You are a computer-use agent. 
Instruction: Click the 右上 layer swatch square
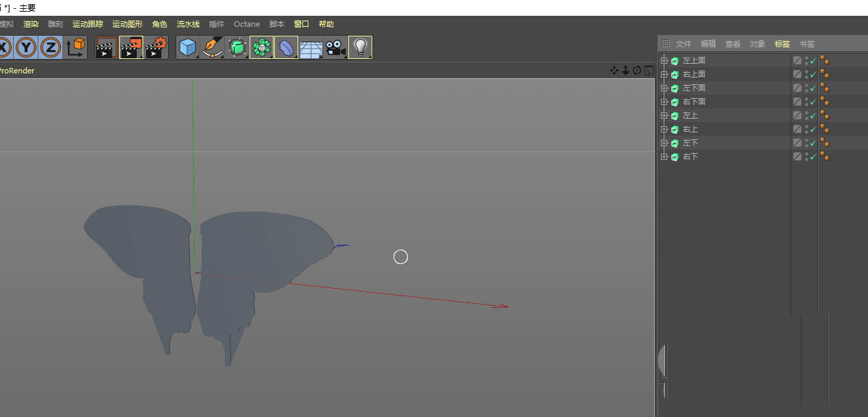click(x=797, y=129)
